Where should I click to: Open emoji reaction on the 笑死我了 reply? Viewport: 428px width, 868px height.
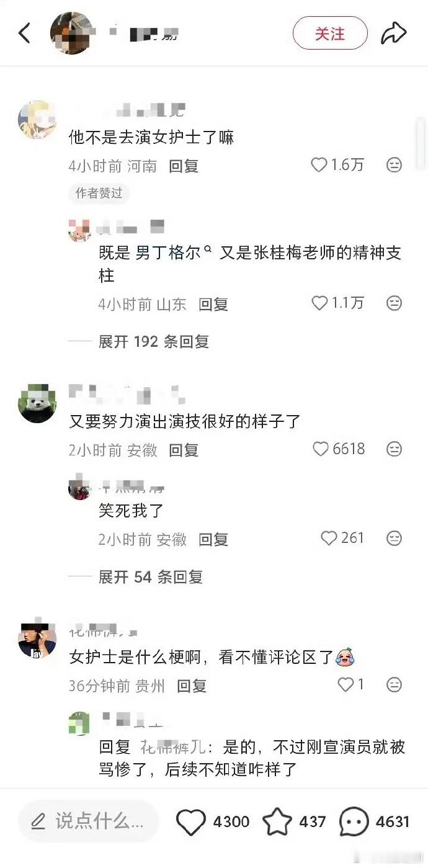[394, 538]
